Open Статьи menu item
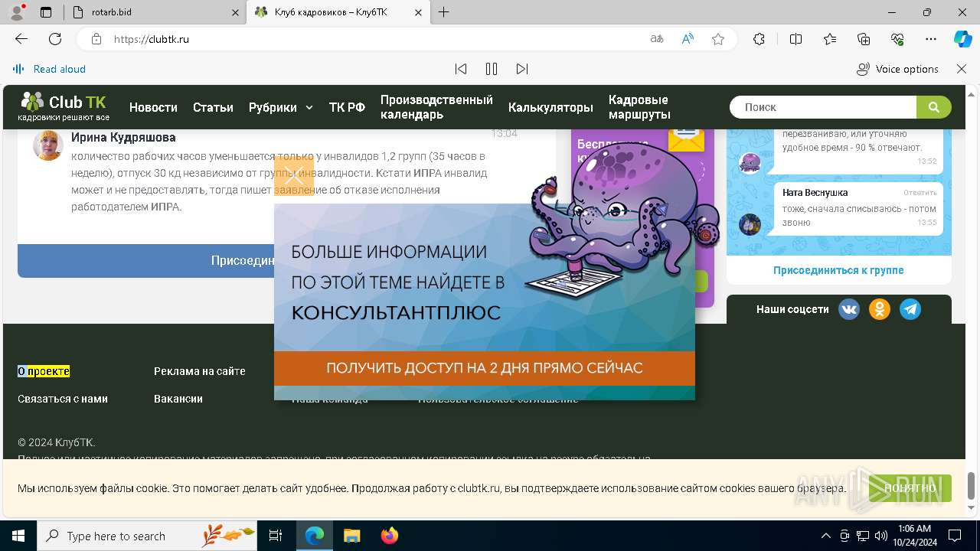This screenshot has height=551, width=980. 213,107
